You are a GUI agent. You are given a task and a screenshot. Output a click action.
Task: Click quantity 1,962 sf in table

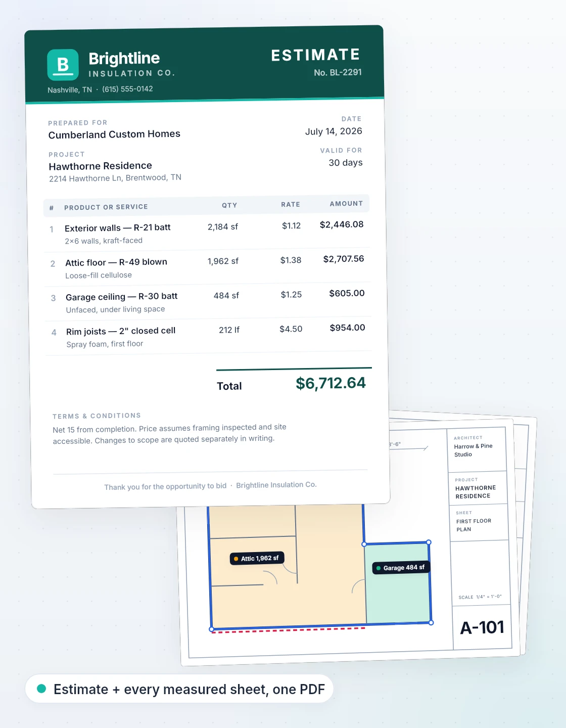pyautogui.click(x=223, y=261)
